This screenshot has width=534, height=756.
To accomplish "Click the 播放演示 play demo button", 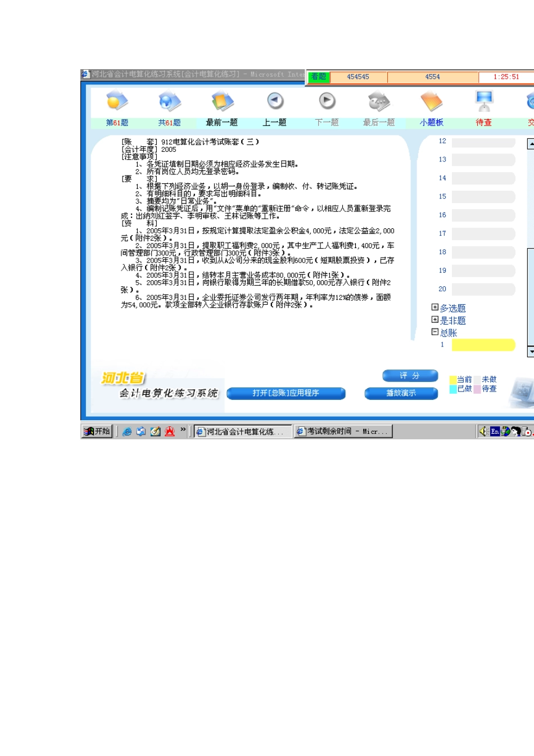I will click(401, 393).
